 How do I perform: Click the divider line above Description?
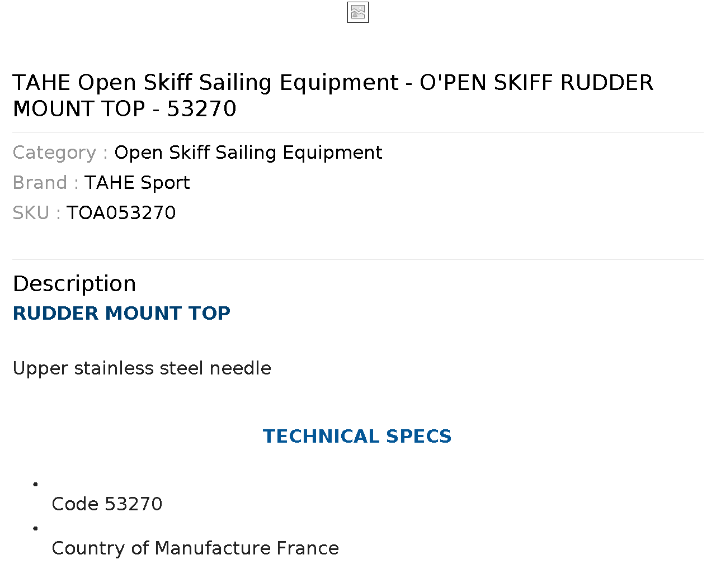[x=358, y=259]
